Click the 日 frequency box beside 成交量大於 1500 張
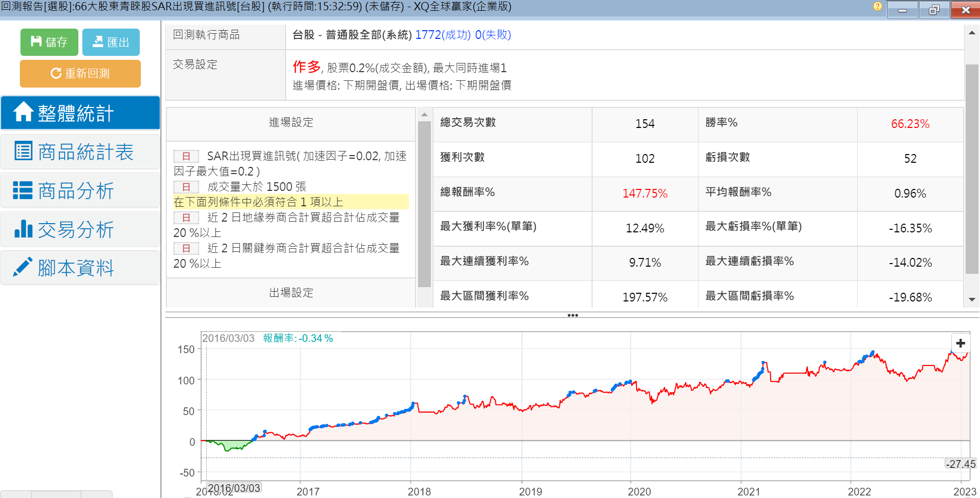Image resolution: width=980 pixels, height=498 pixels. [x=186, y=187]
